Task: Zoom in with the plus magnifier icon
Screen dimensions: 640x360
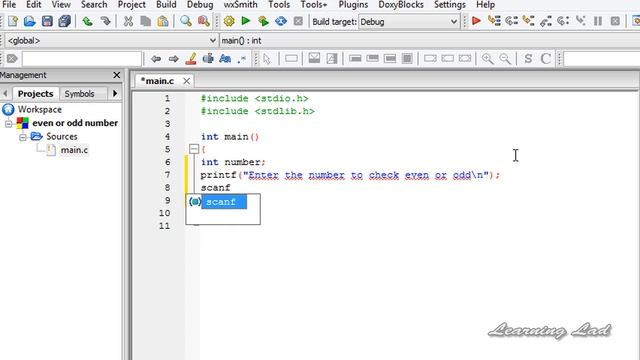Action: point(487,59)
